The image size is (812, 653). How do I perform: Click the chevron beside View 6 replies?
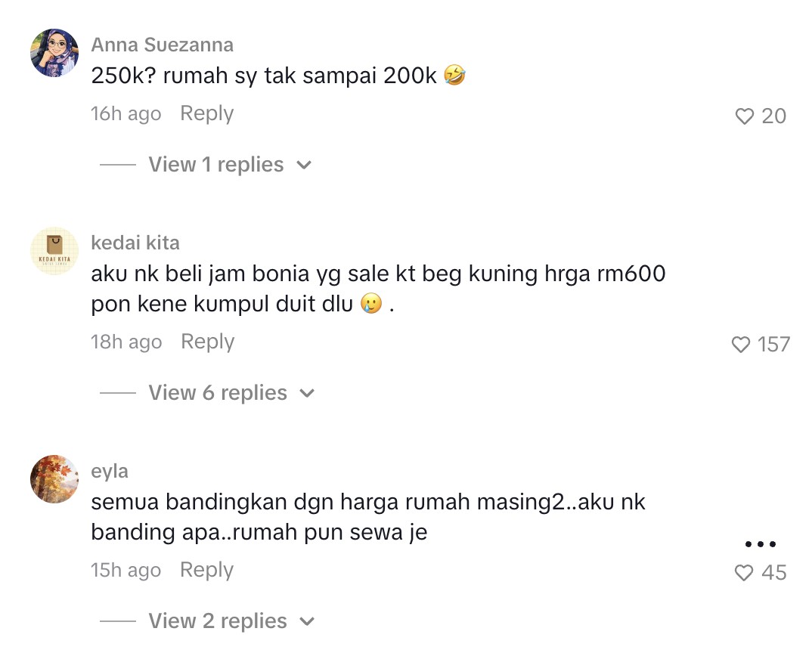(307, 394)
